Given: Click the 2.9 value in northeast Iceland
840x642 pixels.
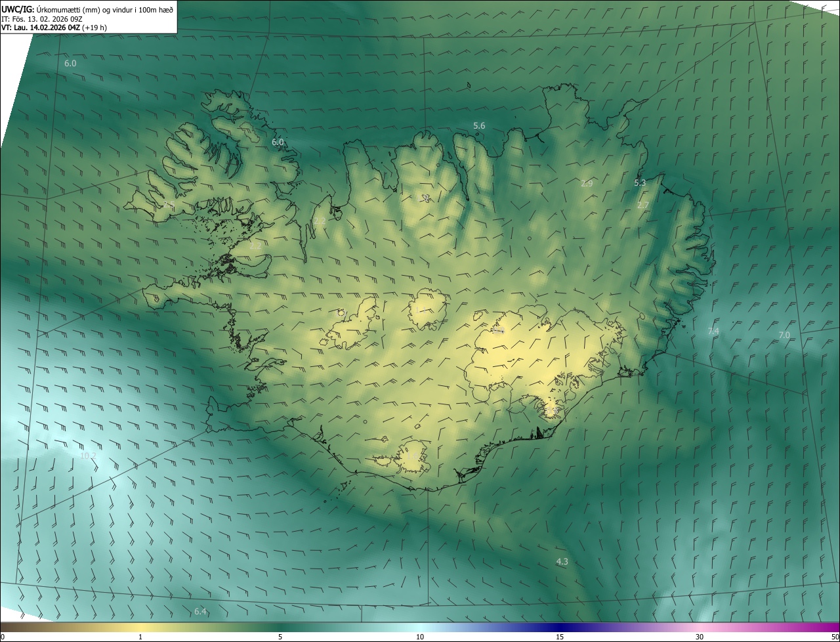Looking at the screenshot, I should [587, 184].
